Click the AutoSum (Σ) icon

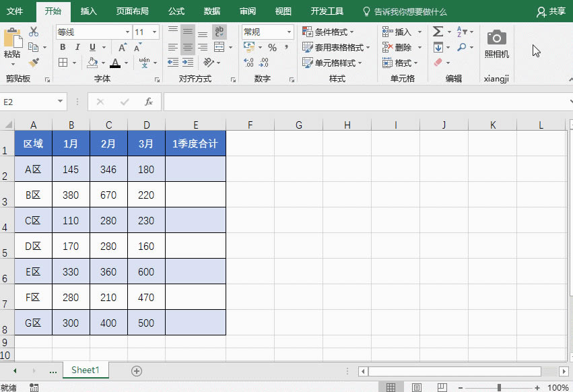point(438,30)
